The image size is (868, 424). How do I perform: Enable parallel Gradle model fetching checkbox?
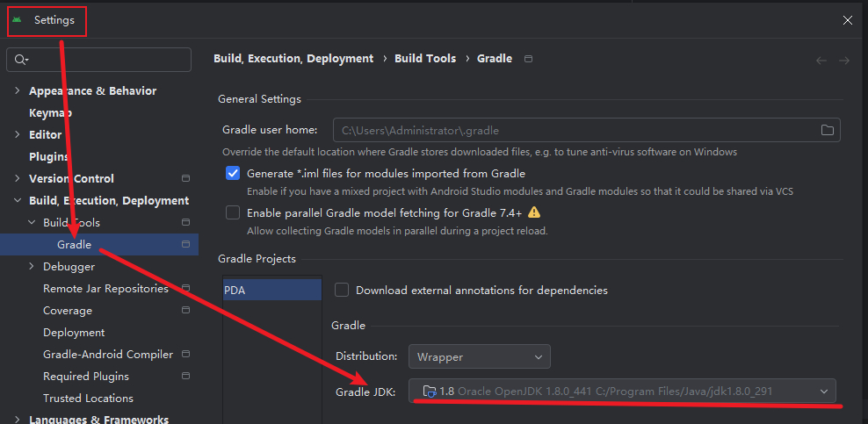(233, 212)
